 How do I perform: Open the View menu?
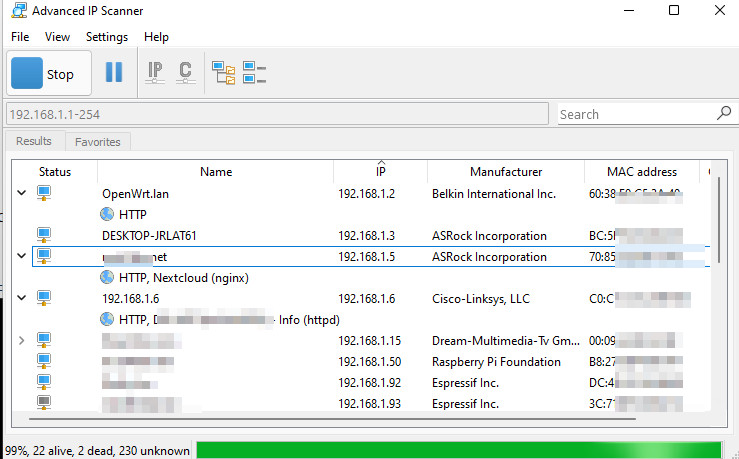pos(57,37)
